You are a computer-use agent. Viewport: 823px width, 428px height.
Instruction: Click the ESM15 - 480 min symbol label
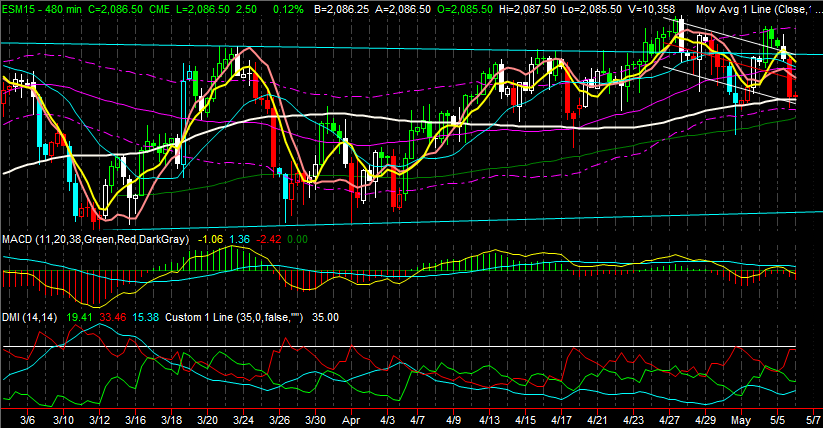pos(43,9)
